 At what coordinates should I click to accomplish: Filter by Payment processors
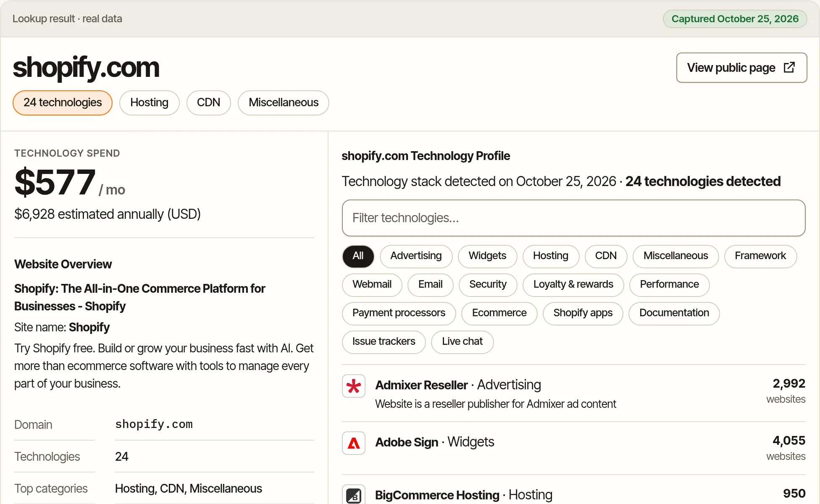point(399,313)
